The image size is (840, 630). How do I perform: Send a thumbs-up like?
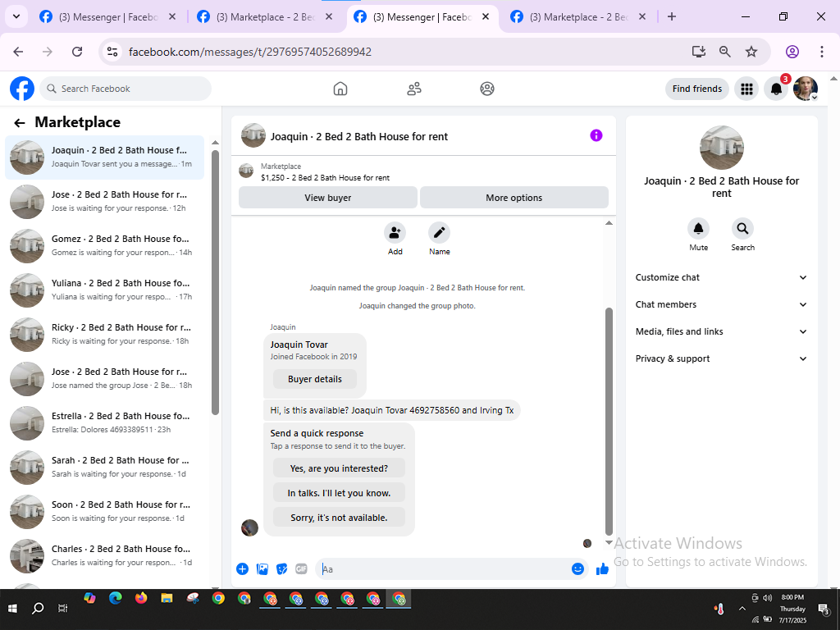(603, 569)
